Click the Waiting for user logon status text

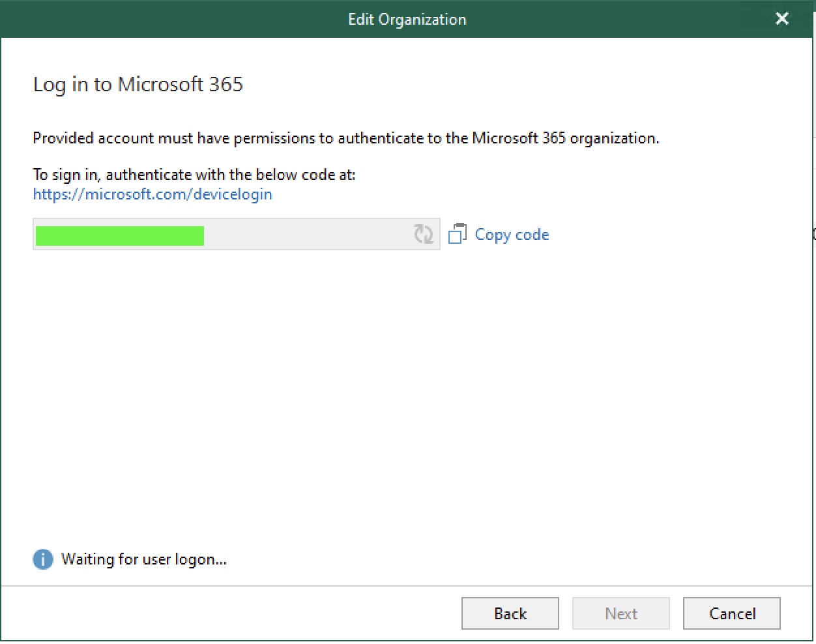144,559
